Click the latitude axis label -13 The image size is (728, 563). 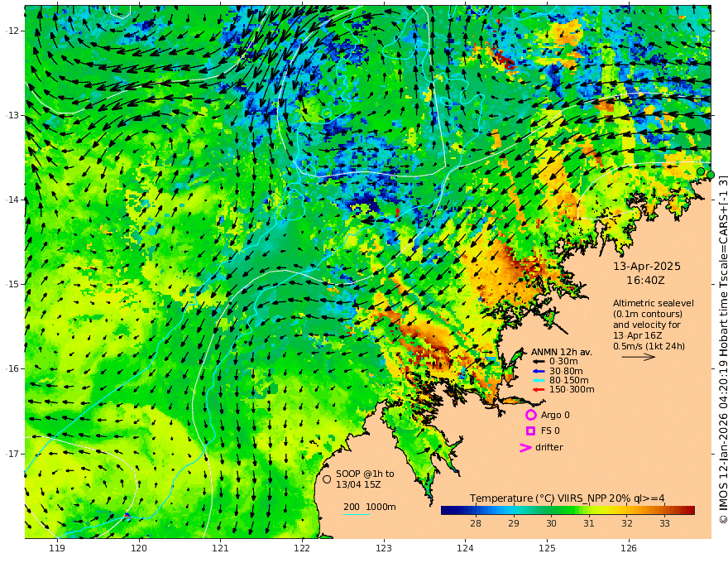pyautogui.click(x=12, y=115)
